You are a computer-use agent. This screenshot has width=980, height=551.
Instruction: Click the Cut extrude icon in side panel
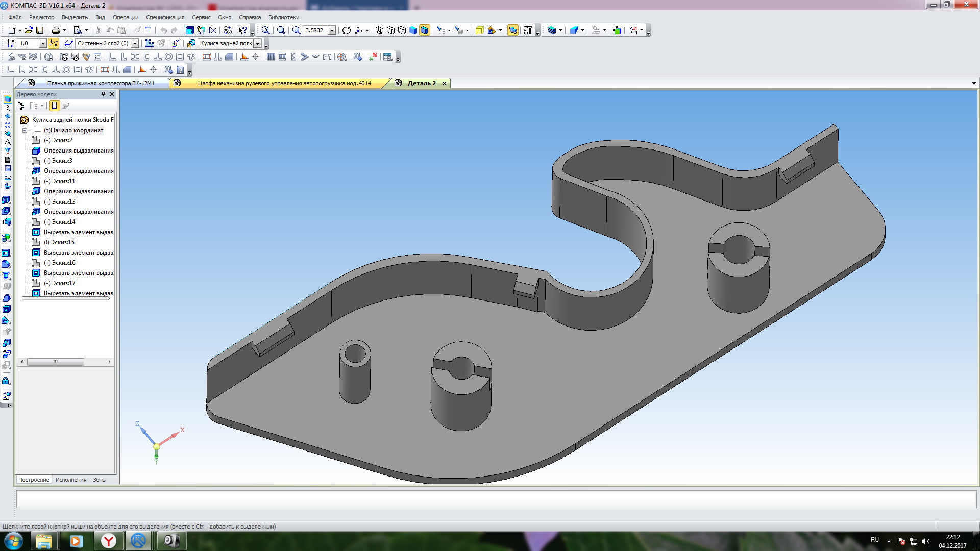6,253
